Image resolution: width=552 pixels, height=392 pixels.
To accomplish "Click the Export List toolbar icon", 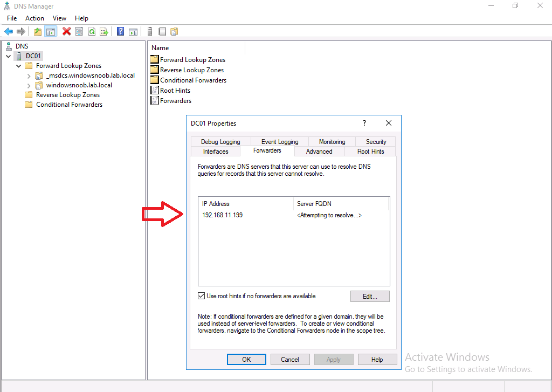I will pos(104,32).
